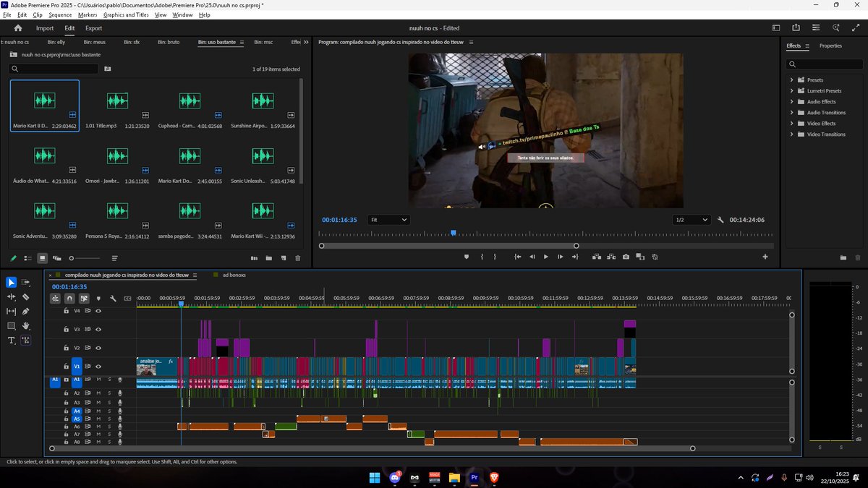The image size is (868, 488).
Task: Toggle linked selection in timeline
Action: click(x=84, y=298)
